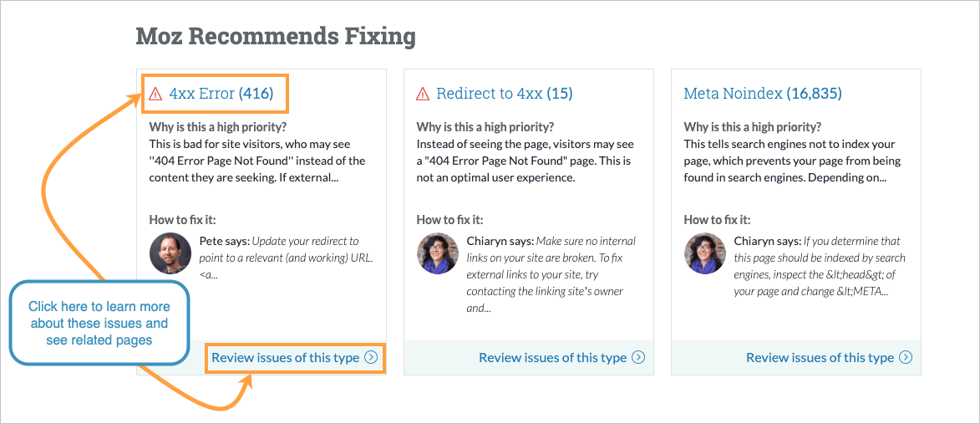Screen dimensions: 980x424
Task: Click Pete's avatar photo
Action: (x=170, y=253)
